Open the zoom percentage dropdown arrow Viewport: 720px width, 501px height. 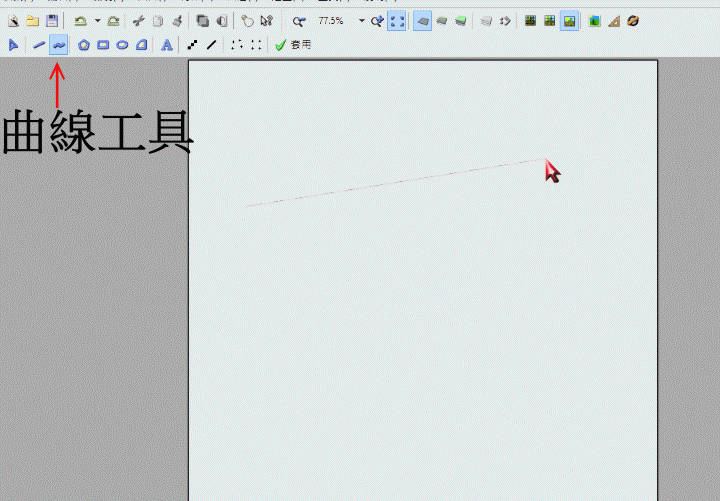click(x=361, y=21)
